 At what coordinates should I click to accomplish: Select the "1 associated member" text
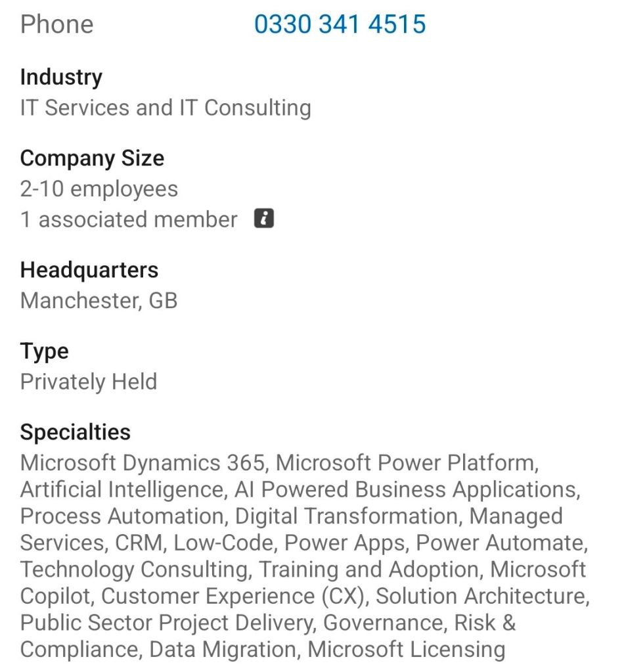tap(129, 219)
